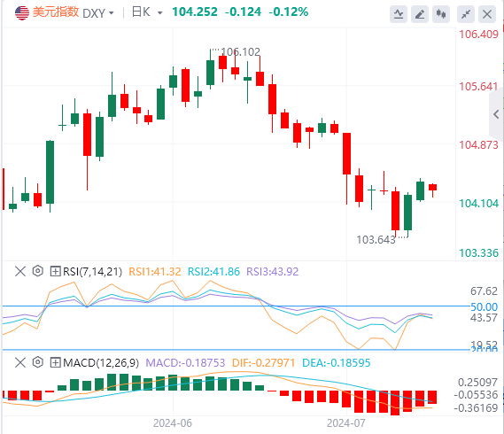Click the MACD(12,26,9) indicator label
Image resolution: width=504 pixels, height=434 pixels.
pos(101,363)
